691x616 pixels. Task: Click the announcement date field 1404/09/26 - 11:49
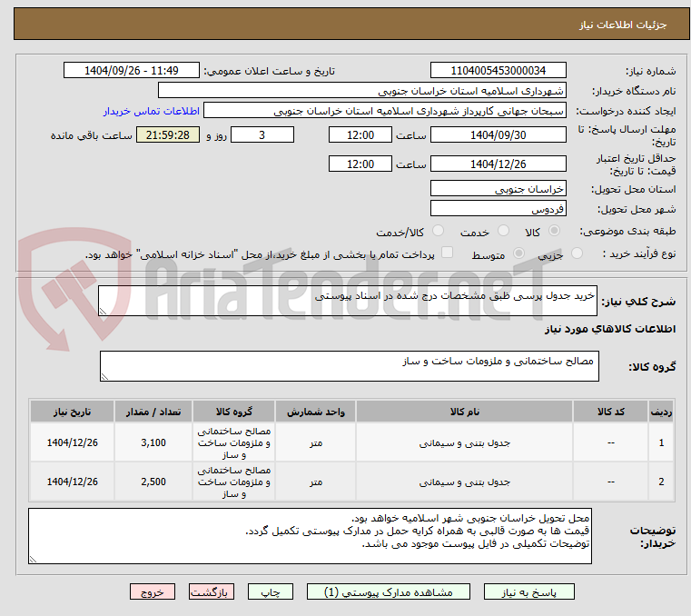click(132, 71)
